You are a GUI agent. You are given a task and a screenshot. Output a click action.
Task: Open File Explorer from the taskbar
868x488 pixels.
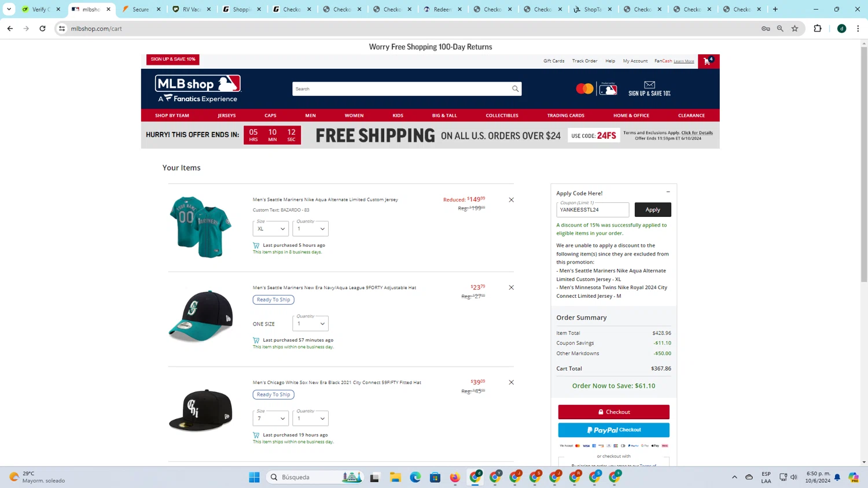(395, 477)
